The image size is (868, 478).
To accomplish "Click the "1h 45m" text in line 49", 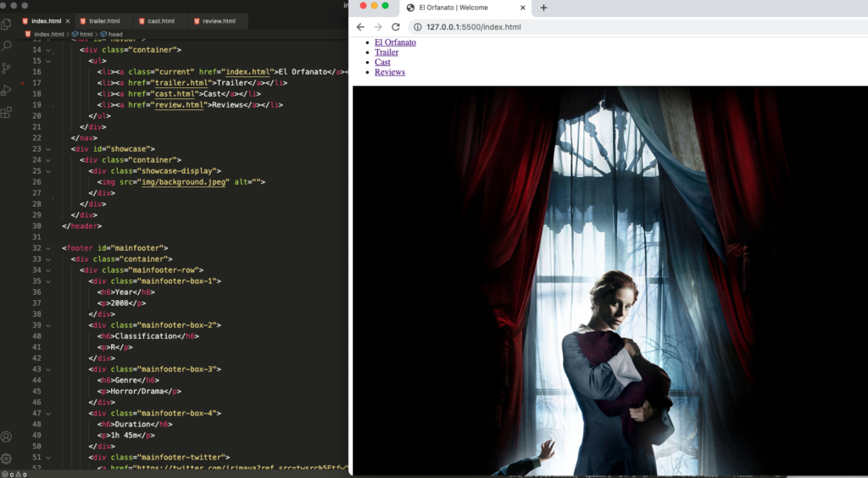I will (124, 436).
